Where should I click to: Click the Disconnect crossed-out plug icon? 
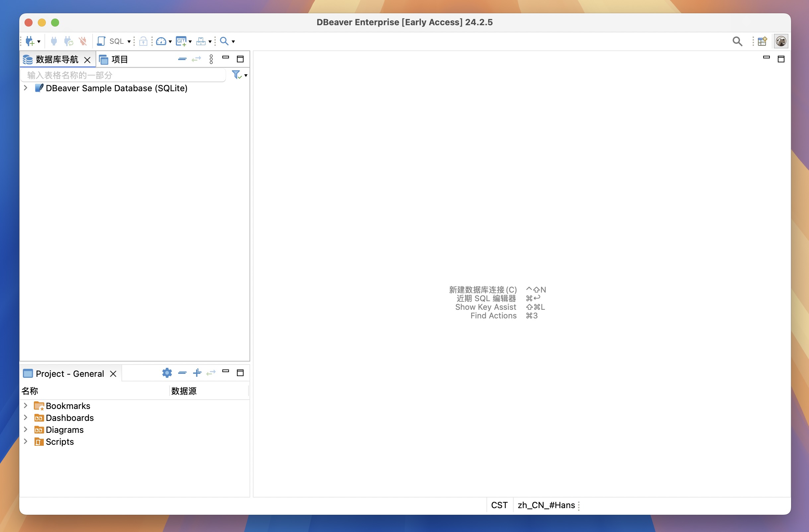tap(83, 41)
